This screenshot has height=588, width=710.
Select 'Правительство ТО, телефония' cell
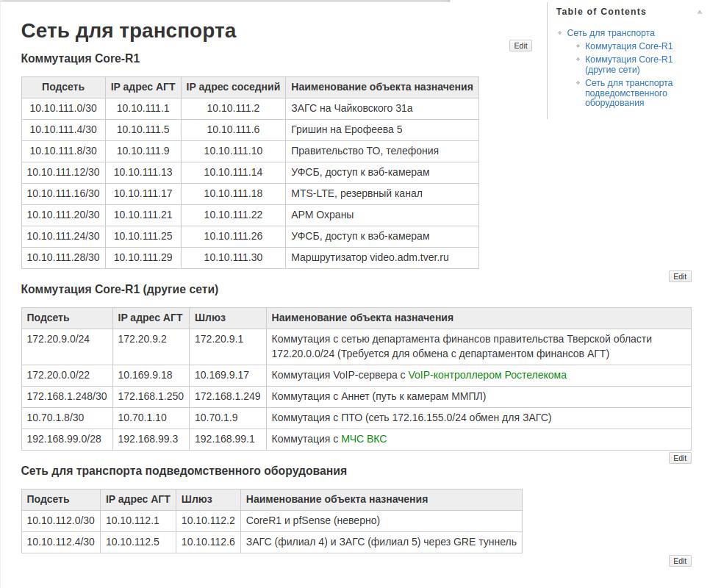click(x=382, y=151)
